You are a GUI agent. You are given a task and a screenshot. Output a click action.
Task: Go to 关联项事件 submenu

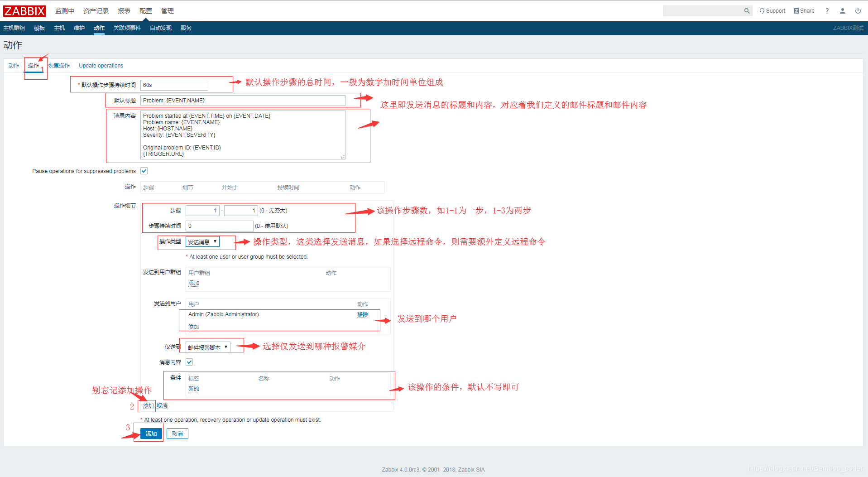(127, 28)
